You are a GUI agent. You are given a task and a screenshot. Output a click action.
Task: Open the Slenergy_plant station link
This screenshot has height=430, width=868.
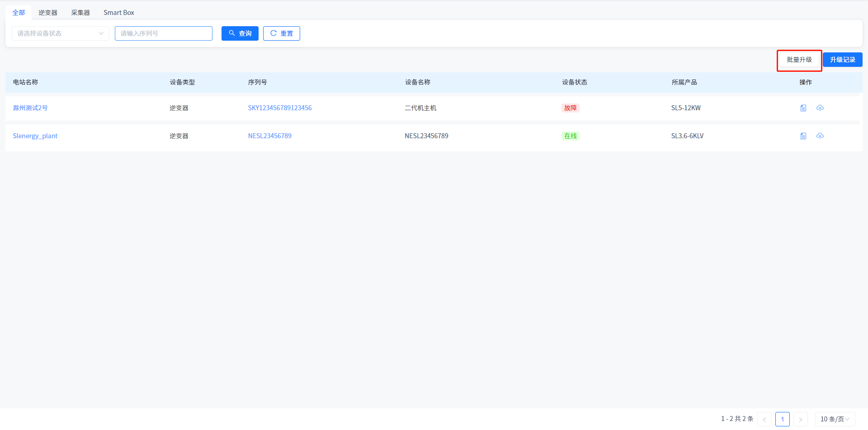(35, 136)
